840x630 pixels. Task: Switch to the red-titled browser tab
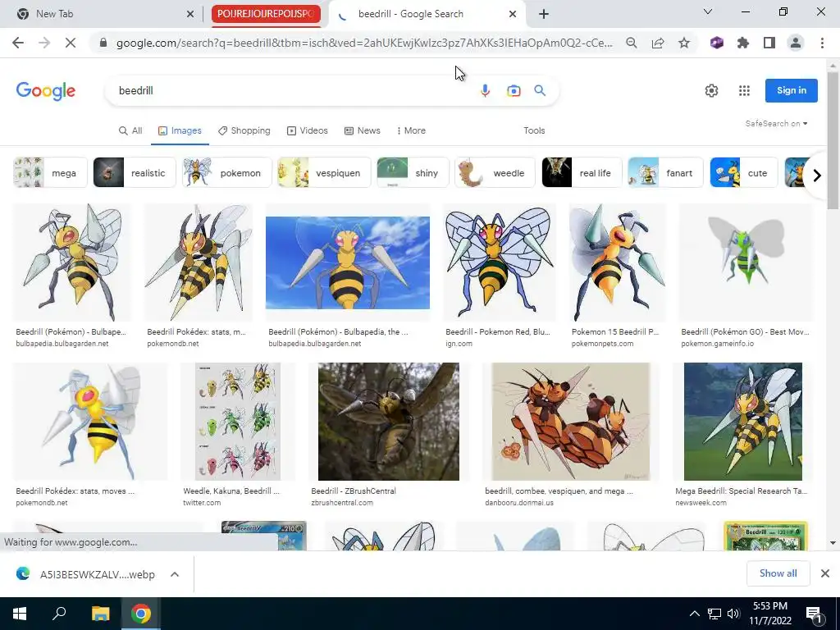(x=266, y=14)
